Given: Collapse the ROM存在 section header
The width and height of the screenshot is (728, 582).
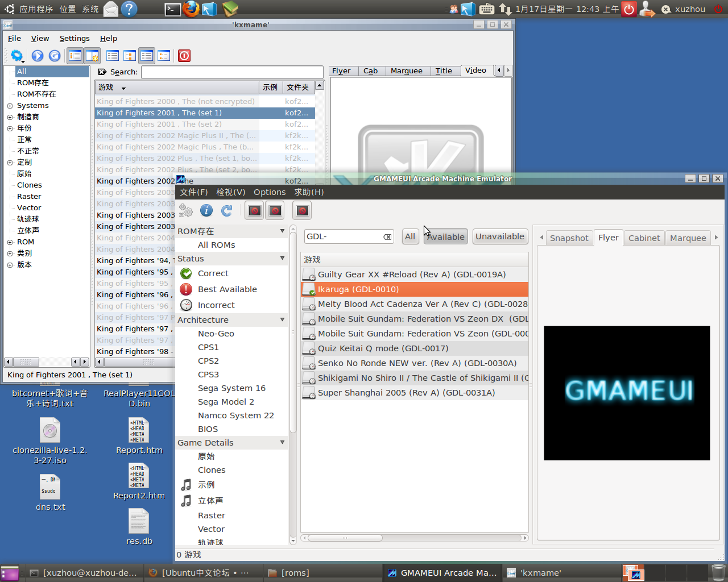Looking at the screenshot, I should [231, 231].
